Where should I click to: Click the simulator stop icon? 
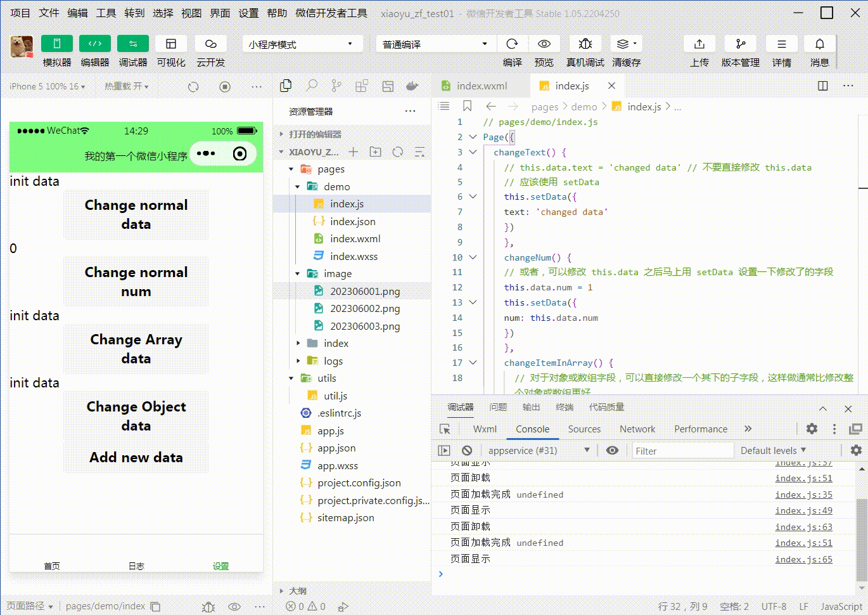pyautogui.click(x=225, y=86)
